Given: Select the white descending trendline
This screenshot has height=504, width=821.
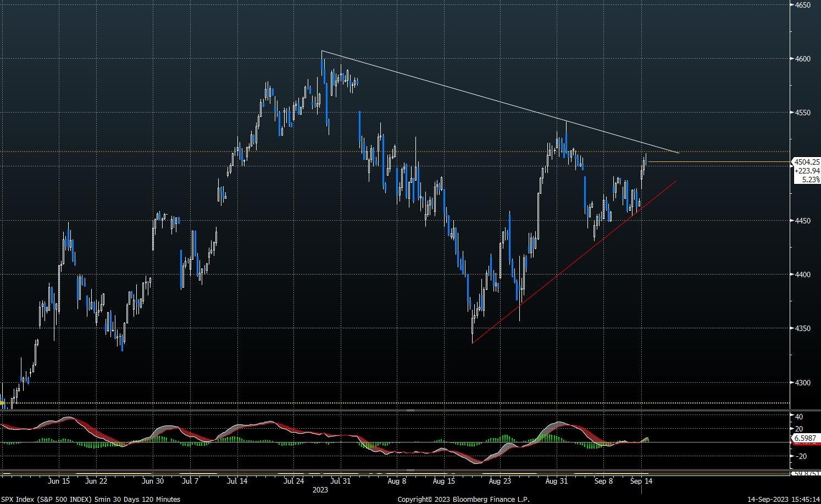Looking at the screenshot, I should pyautogui.click(x=500, y=102).
